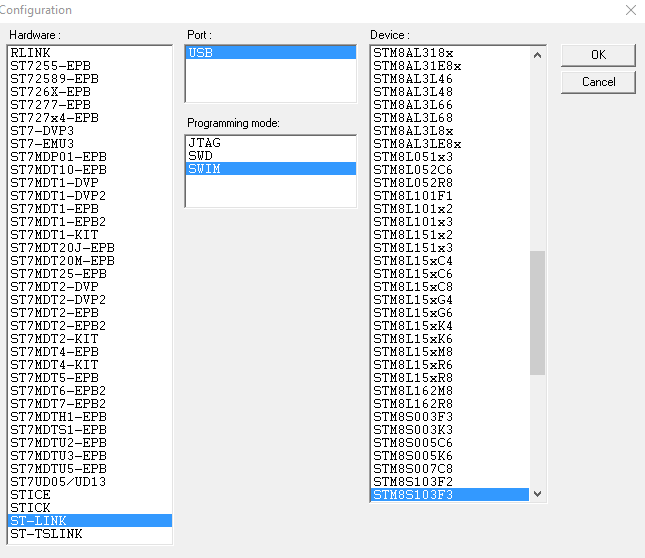This screenshot has height=558, width=645.
Task: Select STM8S103F2 device
Action: point(450,482)
